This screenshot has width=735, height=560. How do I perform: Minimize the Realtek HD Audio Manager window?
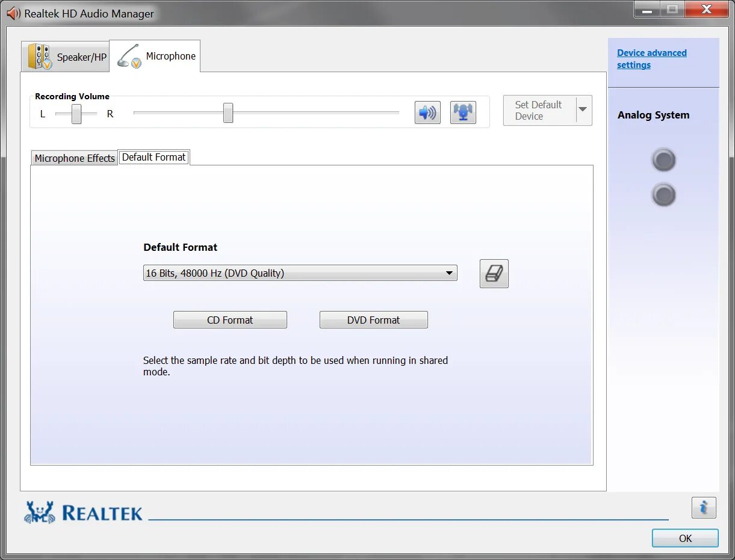coord(647,10)
